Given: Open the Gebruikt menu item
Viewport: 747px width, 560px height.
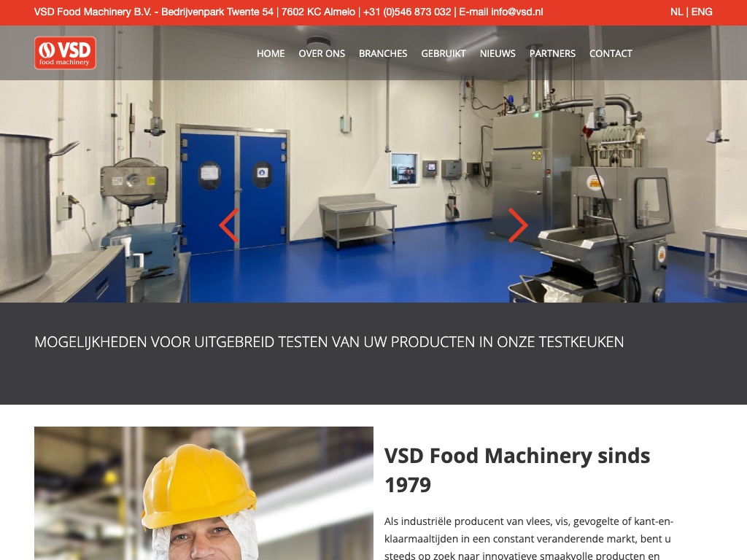Looking at the screenshot, I should click(444, 53).
